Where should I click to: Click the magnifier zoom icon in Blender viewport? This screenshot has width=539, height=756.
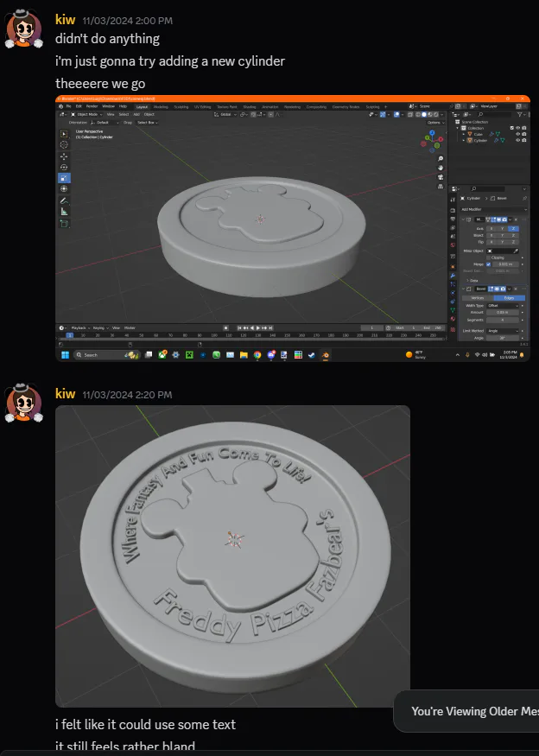click(441, 159)
